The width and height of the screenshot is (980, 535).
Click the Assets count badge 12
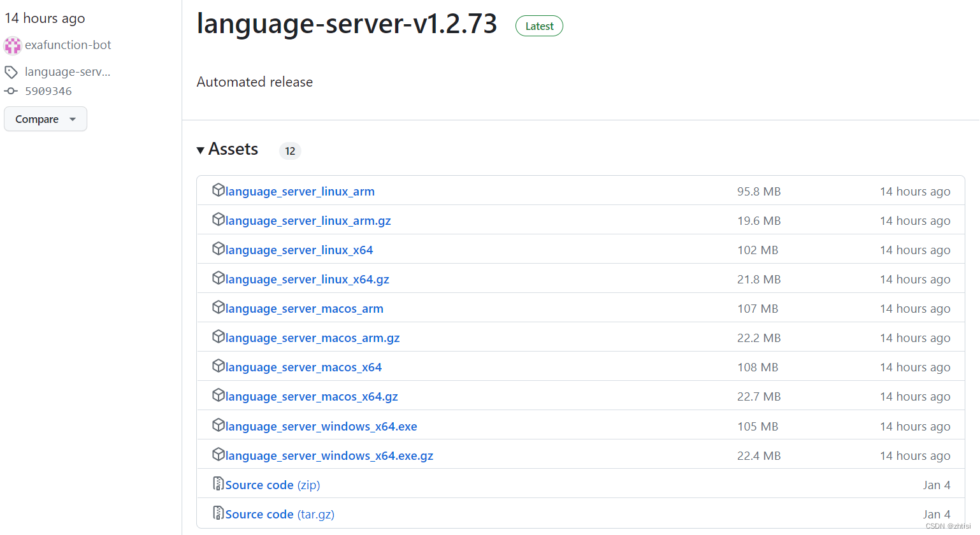pyautogui.click(x=290, y=151)
